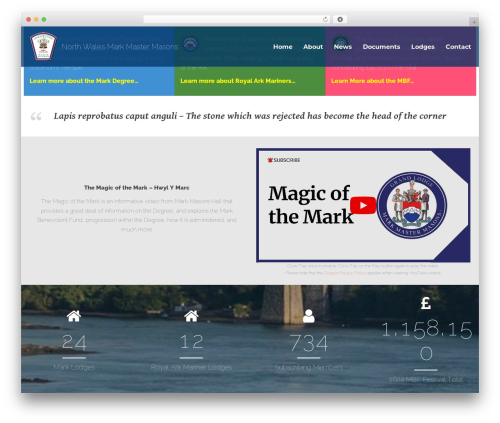Click the yellow minimize window button
This screenshot has height=423, width=500.
coord(36,20)
